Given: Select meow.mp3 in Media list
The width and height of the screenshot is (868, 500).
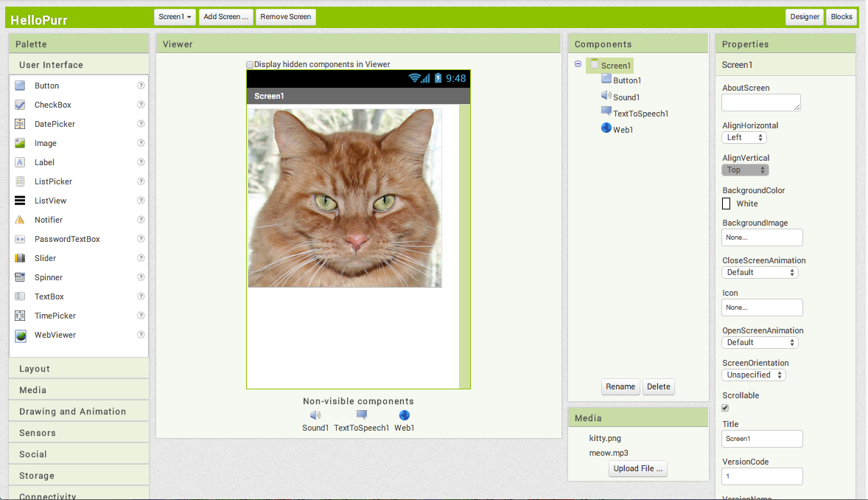Looking at the screenshot, I should click(x=609, y=453).
